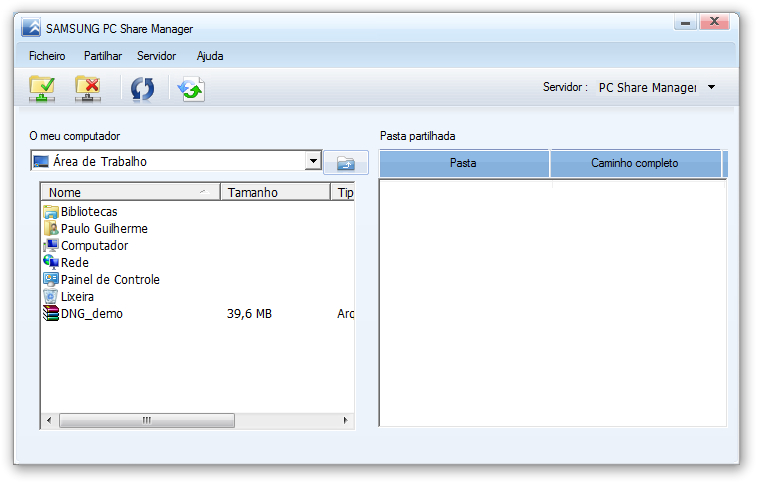Select the Paulo Guilherme user folder icon
This screenshot has width=757, height=484.
pos(51,228)
